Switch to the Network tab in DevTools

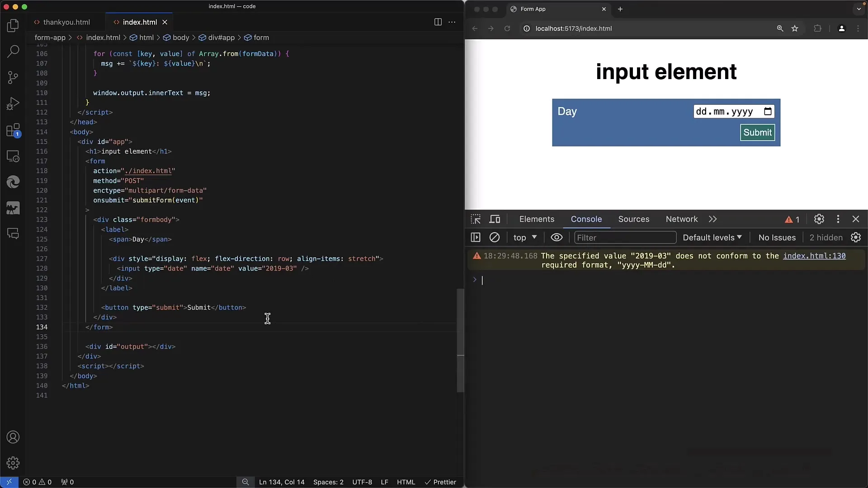[682, 219]
